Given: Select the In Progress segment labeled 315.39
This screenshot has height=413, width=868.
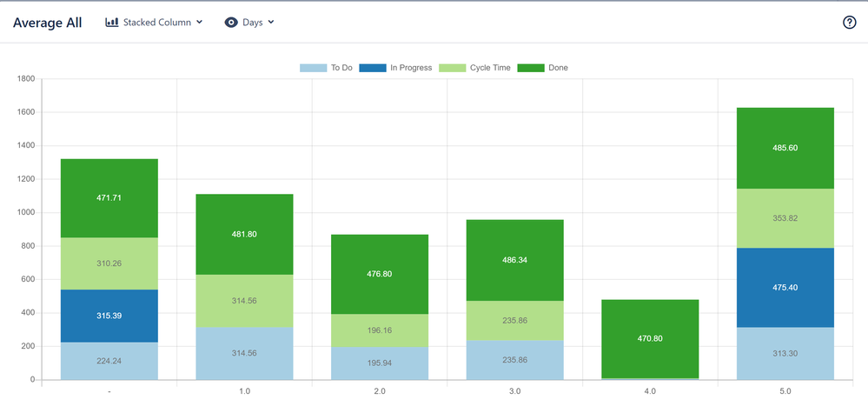Looking at the screenshot, I should [109, 316].
